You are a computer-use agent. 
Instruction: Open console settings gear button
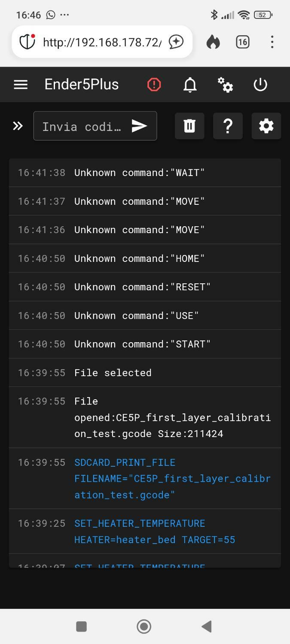pyautogui.click(x=266, y=126)
